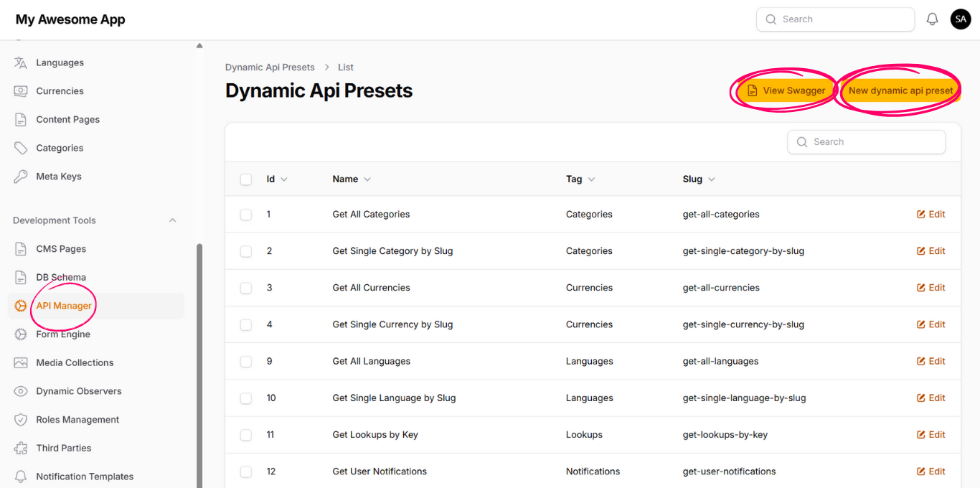Click the Currencies banknote icon in sidebar
Image resolution: width=980 pixels, height=488 pixels.
point(21,91)
